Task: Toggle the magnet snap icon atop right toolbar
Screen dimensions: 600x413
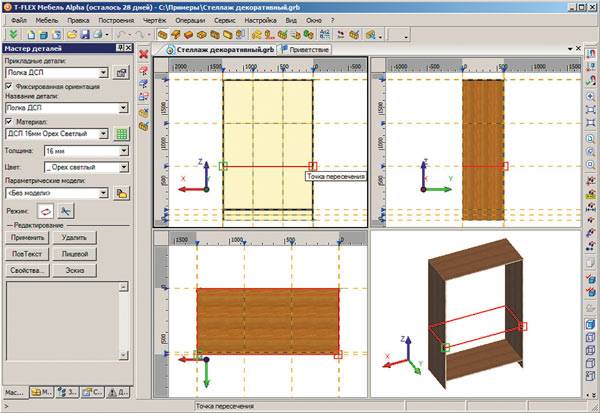Action: 591,52
